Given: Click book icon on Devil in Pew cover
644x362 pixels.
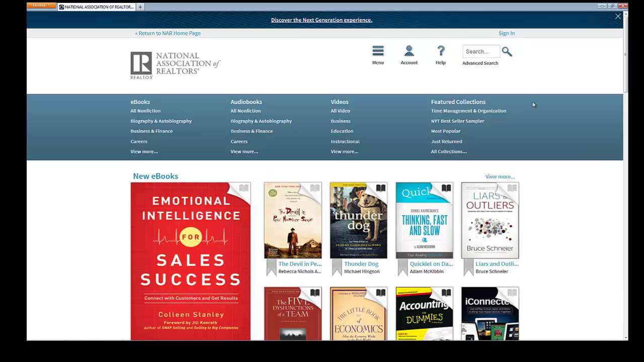Looking at the screenshot, I should [315, 188].
